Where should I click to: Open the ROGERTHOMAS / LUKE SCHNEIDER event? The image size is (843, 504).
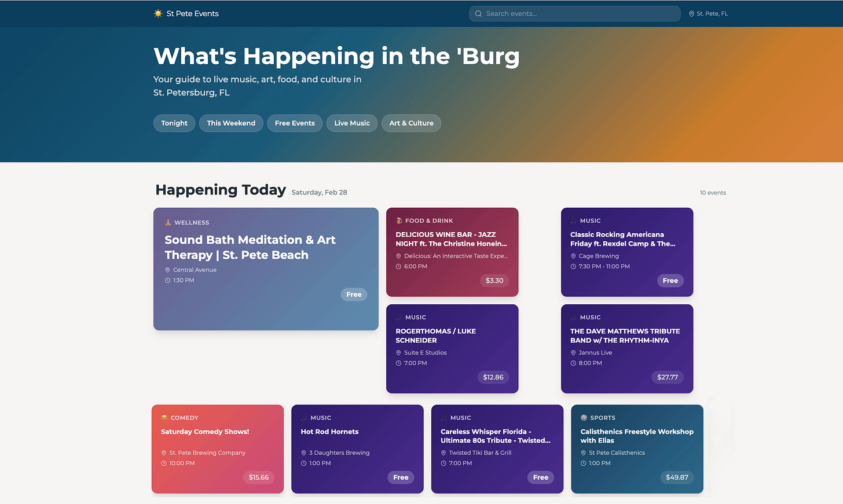click(452, 349)
